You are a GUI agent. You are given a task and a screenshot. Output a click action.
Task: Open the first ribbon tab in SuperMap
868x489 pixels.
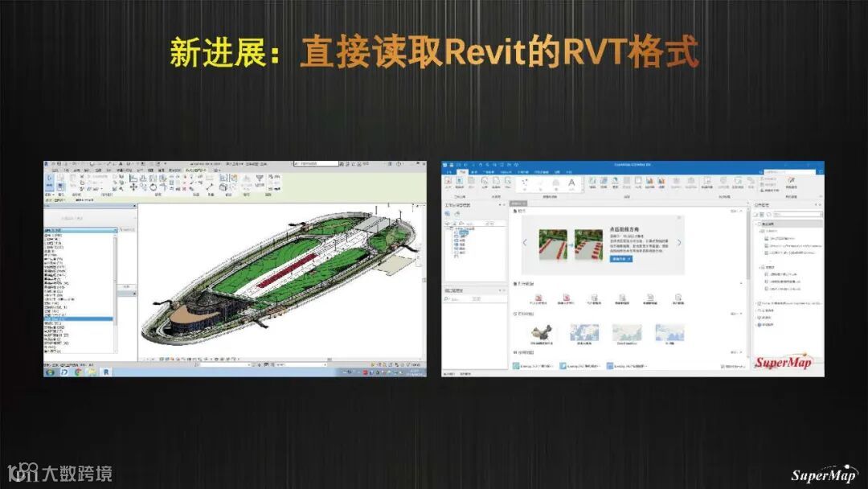(x=448, y=172)
